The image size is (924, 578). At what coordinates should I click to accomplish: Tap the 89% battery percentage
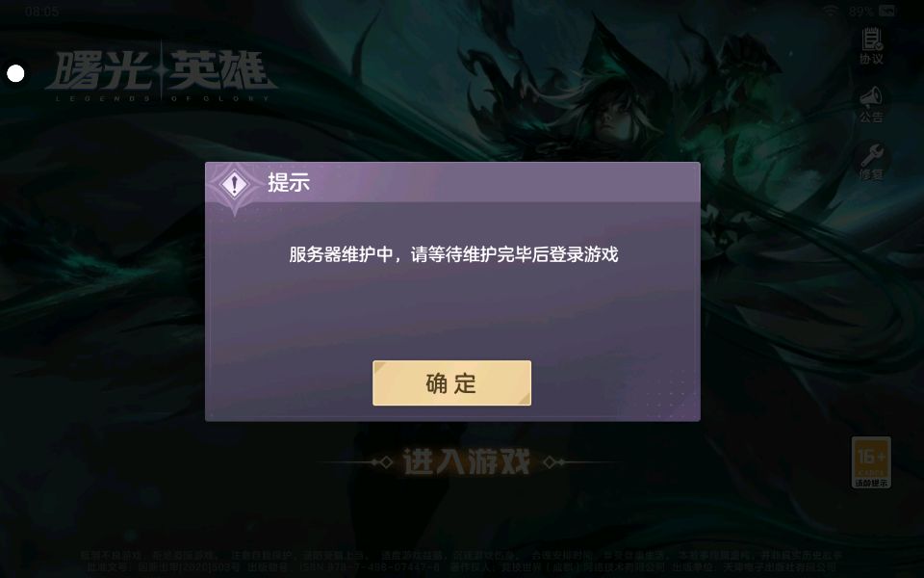[860, 11]
